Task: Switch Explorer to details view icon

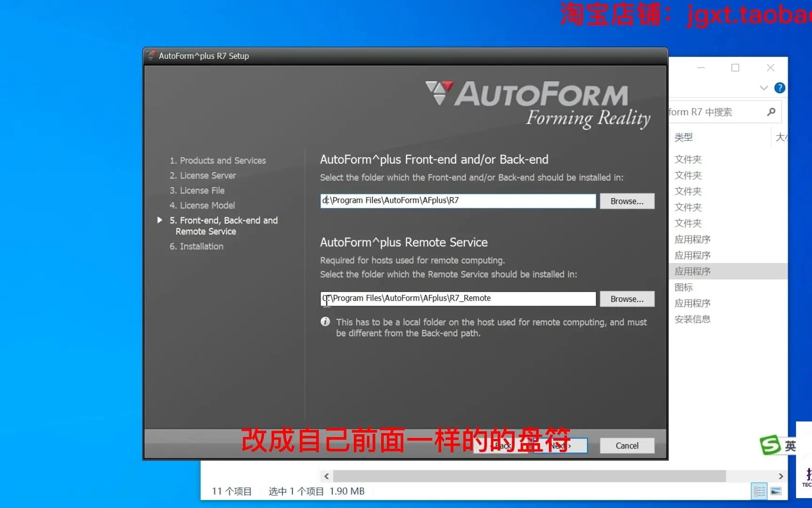Action: pyautogui.click(x=759, y=492)
